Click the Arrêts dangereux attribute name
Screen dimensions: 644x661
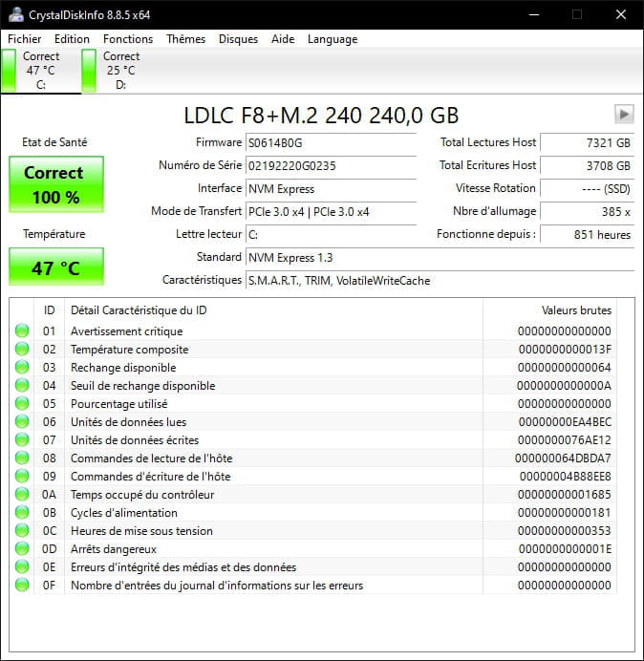[114, 549]
